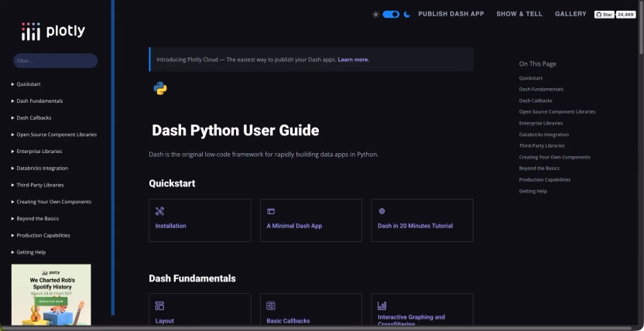Screen dimensions: 644x331
Task: Click the Dash Fundamentals section heading
Action: [192, 278]
